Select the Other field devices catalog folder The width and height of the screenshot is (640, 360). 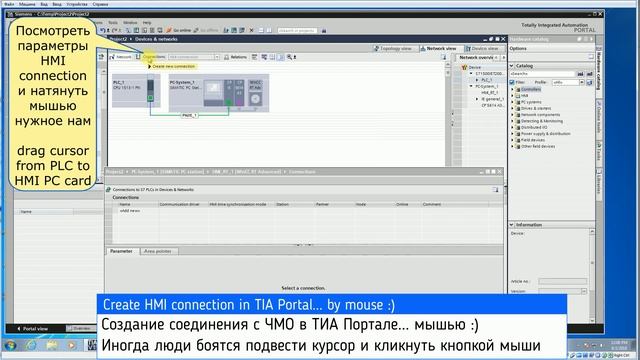pyautogui.click(x=538, y=147)
